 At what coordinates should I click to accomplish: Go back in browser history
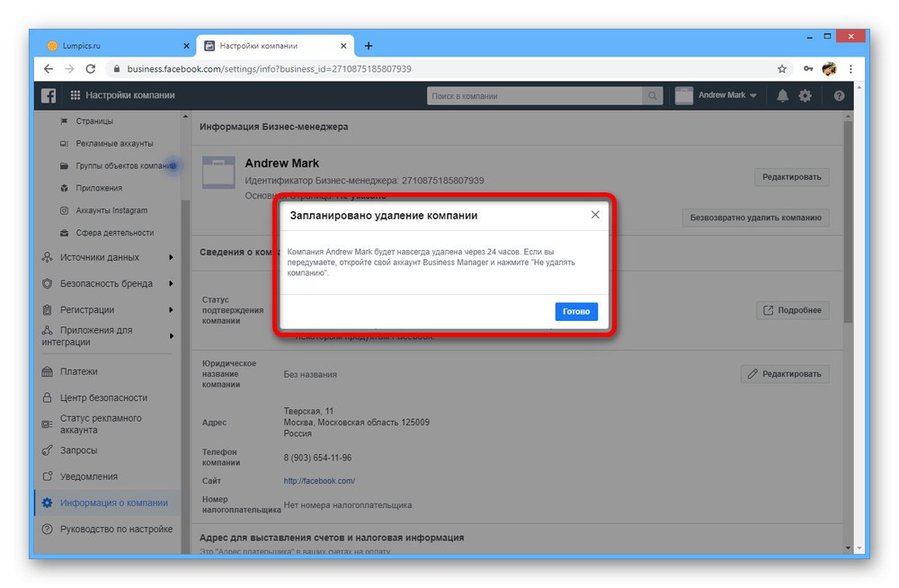[x=49, y=69]
